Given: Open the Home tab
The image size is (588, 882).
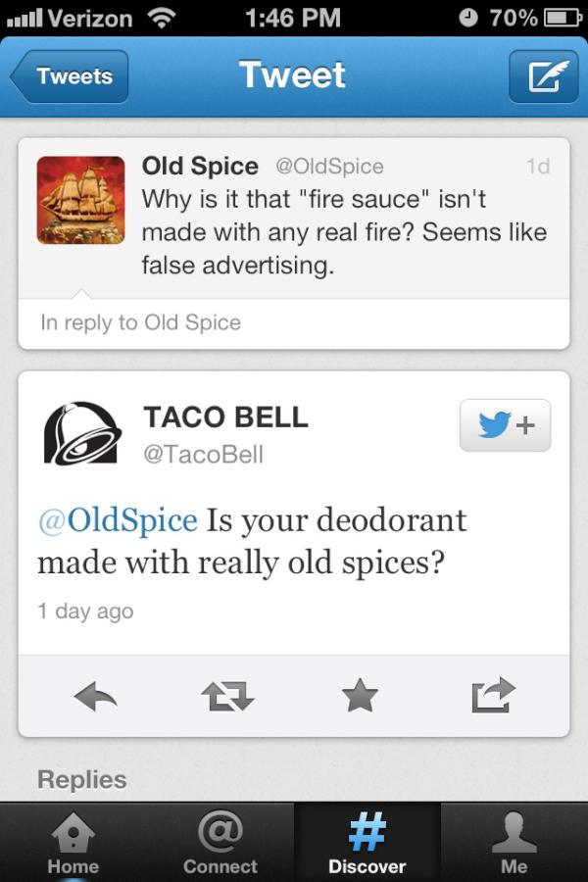Looking at the screenshot, I should point(73,843).
